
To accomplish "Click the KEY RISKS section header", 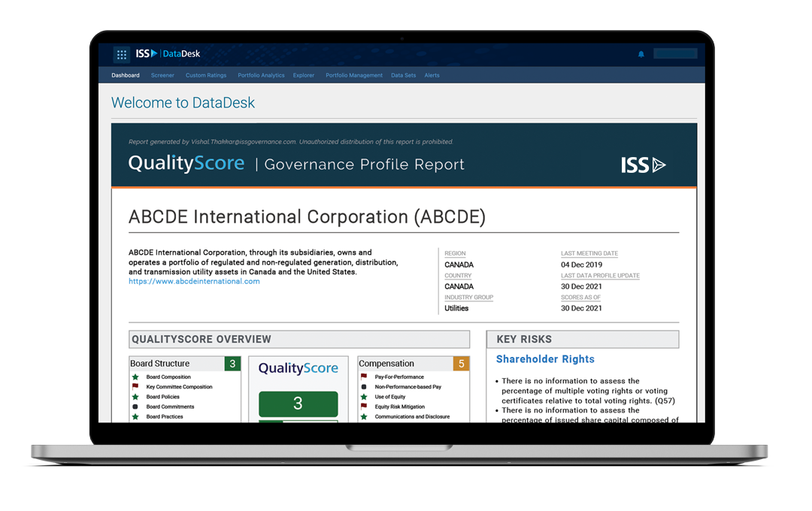I will (x=583, y=339).
